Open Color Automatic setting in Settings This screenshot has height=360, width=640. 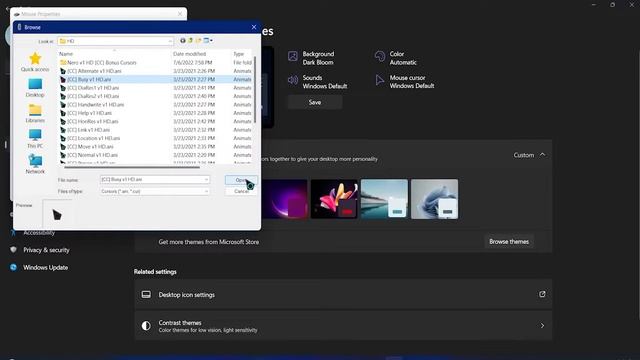click(396, 58)
